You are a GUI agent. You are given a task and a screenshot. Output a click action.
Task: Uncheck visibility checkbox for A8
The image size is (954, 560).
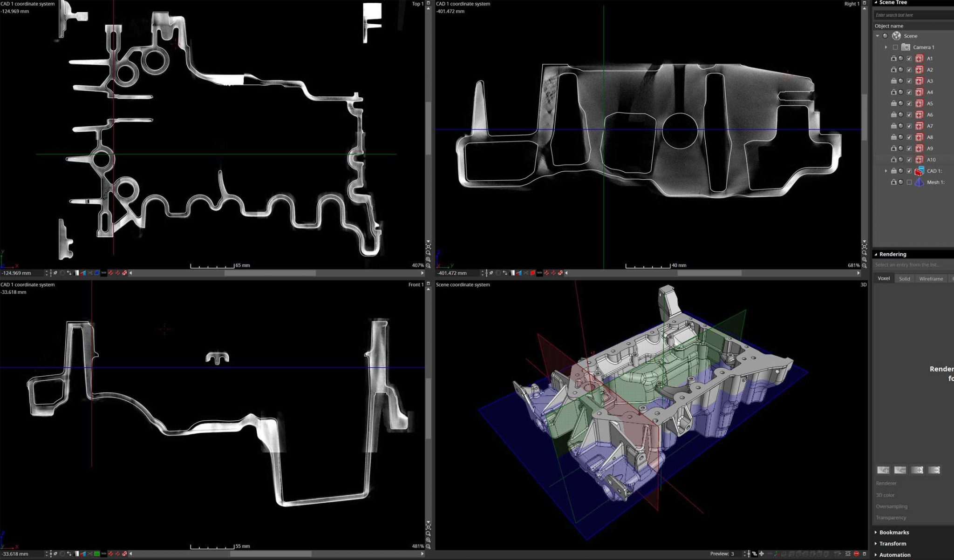(x=909, y=137)
